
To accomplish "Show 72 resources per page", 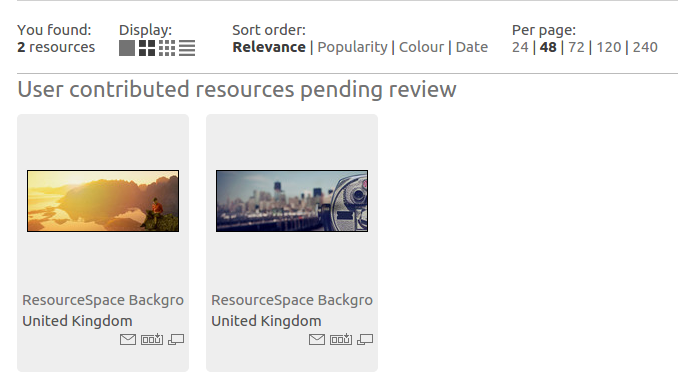I will point(576,47).
